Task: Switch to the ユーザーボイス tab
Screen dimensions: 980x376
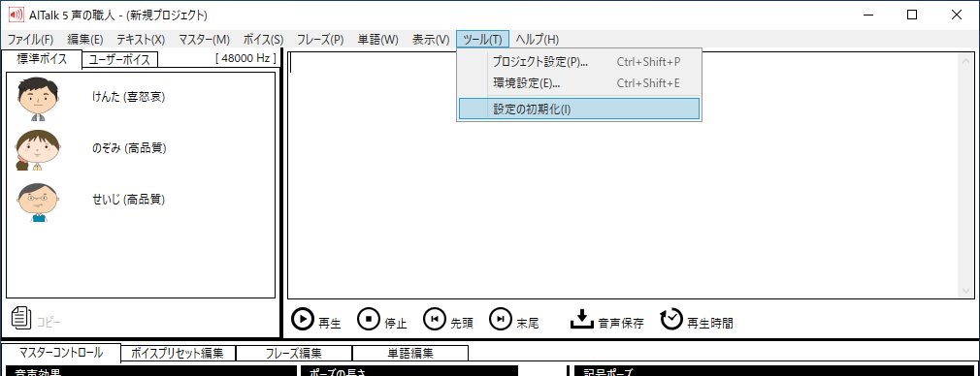Action: tap(120, 60)
